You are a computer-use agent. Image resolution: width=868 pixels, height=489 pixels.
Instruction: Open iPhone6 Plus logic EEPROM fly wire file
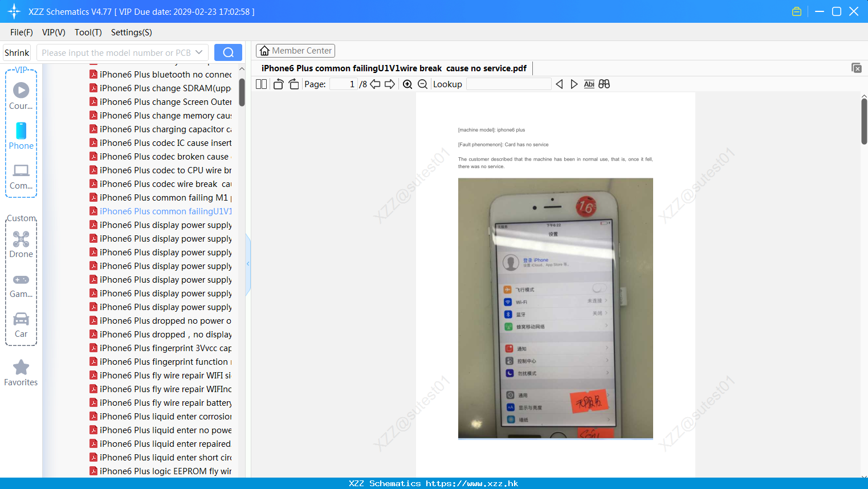pos(161,471)
